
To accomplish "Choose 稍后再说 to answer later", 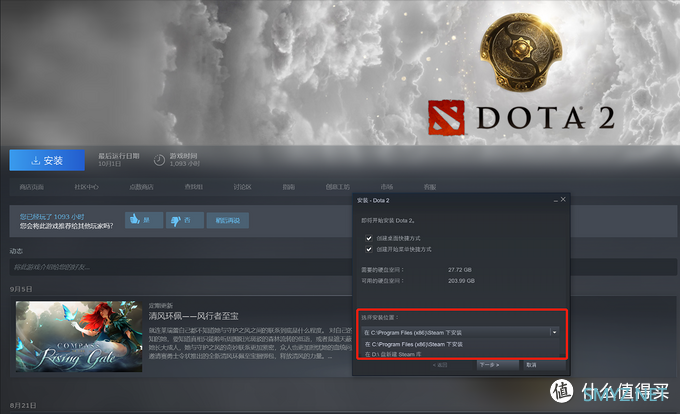I will tap(228, 220).
